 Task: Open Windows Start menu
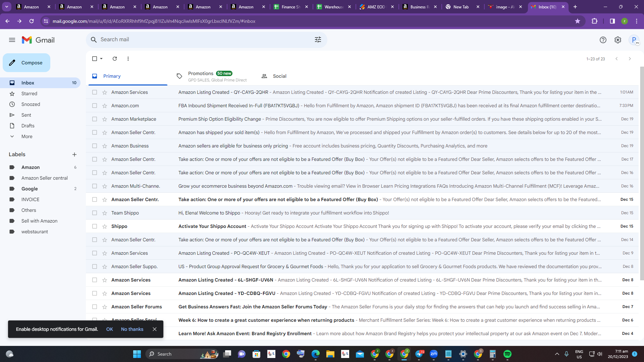point(137,354)
